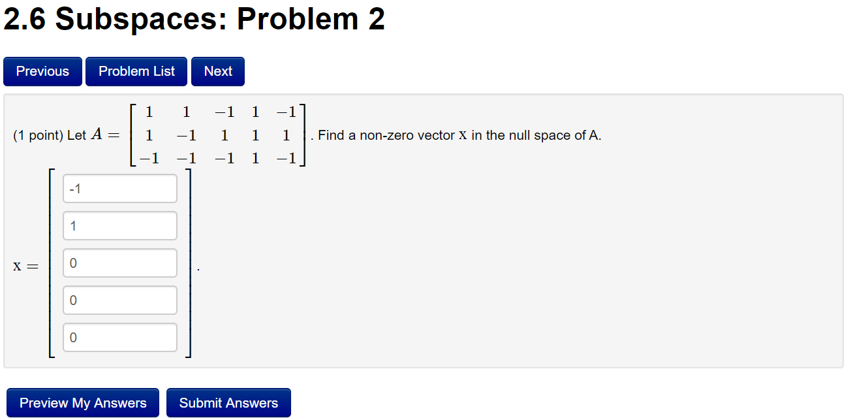The image size is (868, 420).
Task: Click the fourth answer field containing 0
Action: point(119,300)
